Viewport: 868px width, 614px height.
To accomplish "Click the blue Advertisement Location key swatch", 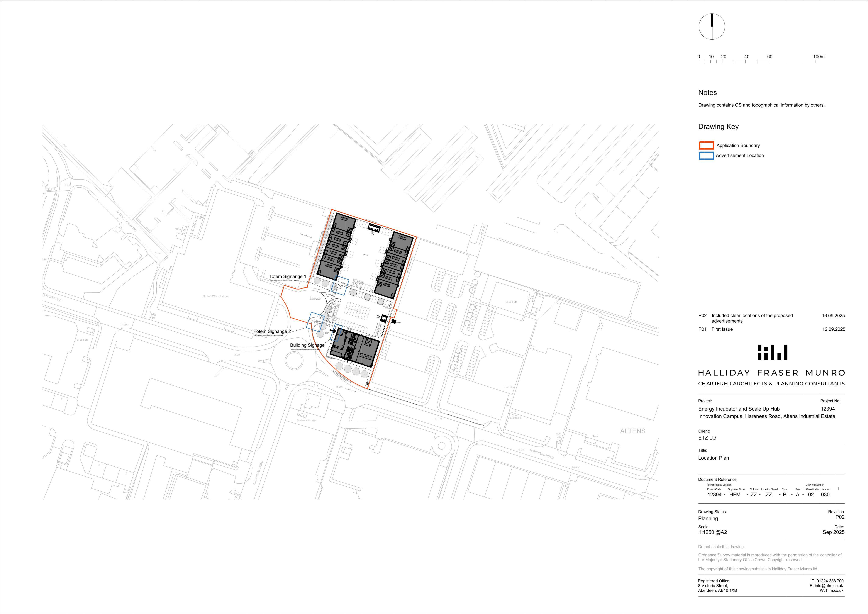I will pos(706,156).
